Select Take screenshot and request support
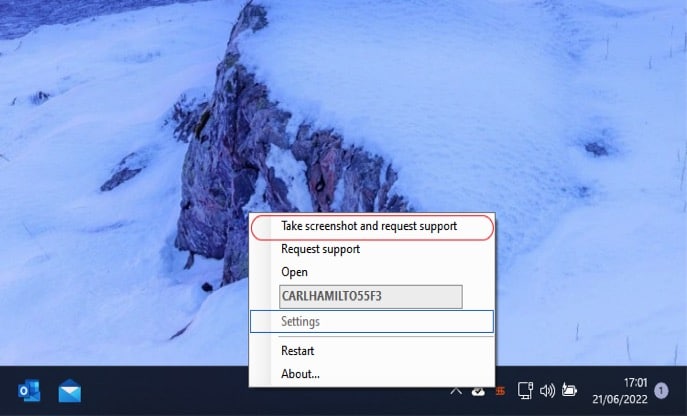 (369, 227)
